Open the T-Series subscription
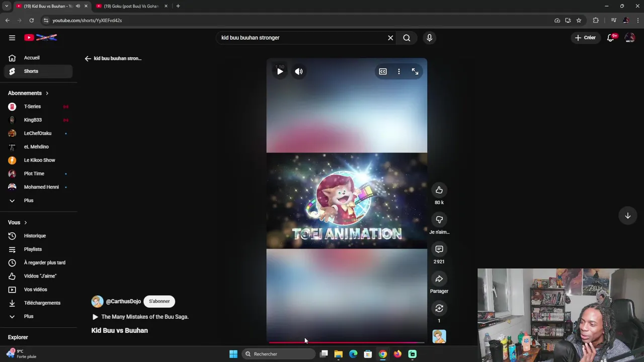This screenshot has height=362, width=644. coord(38,107)
